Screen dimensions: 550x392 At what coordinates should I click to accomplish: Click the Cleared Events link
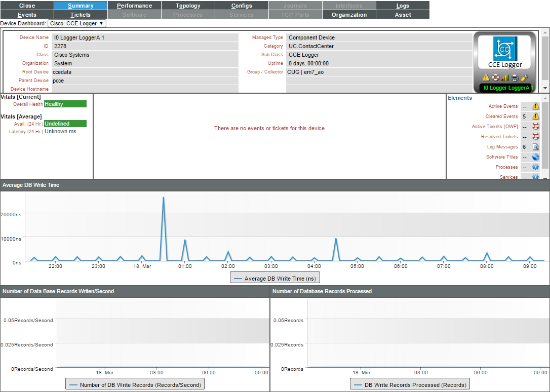click(501, 116)
